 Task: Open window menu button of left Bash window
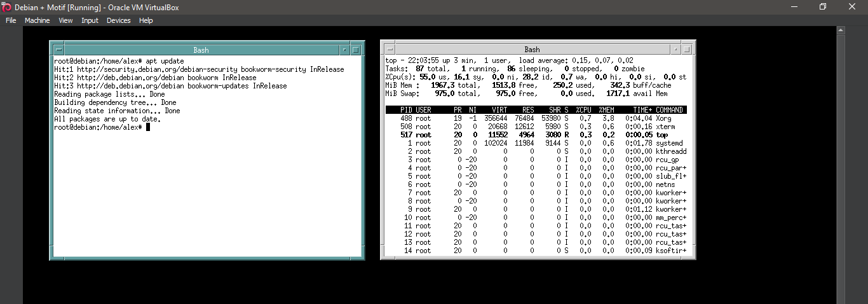pos(58,50)
